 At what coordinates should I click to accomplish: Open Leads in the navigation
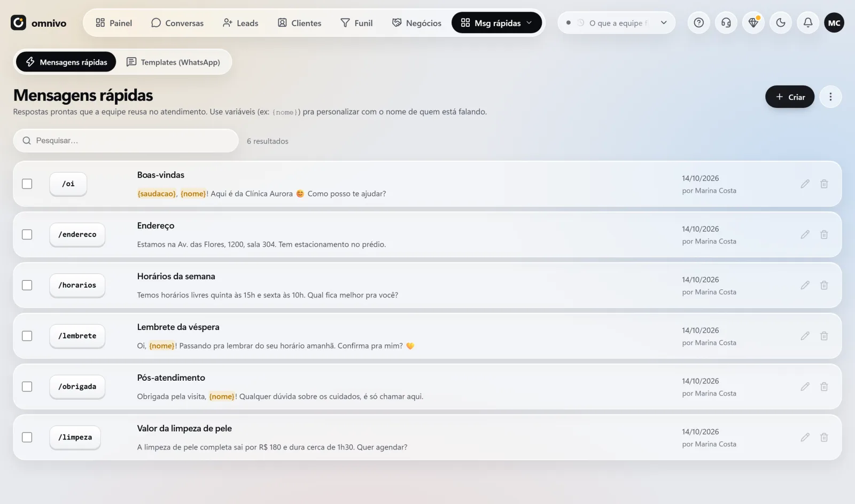click(x=240, y=23)
